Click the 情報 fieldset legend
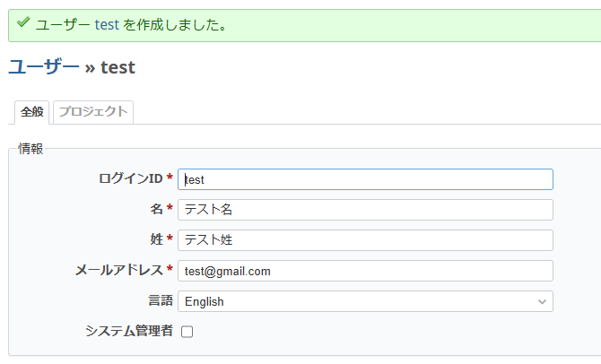This screenshot has width=601, height=364. pyautogui.click(x=30, y=149)
